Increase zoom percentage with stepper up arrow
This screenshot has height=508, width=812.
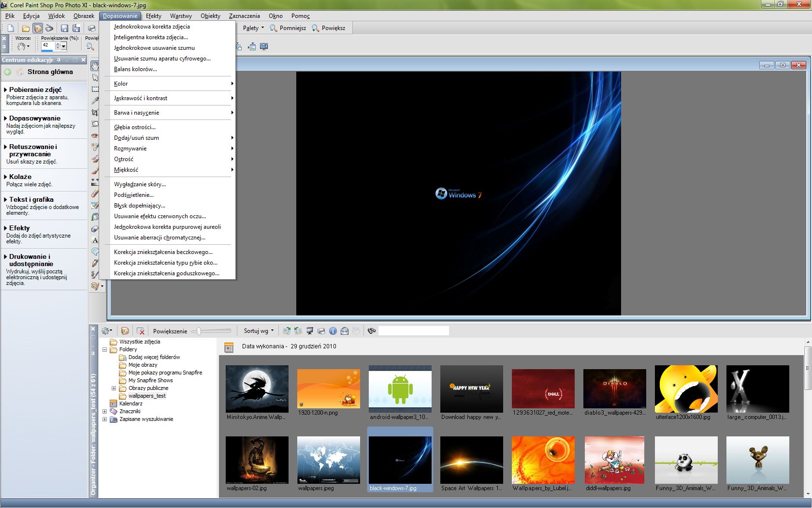click(58, 44)
